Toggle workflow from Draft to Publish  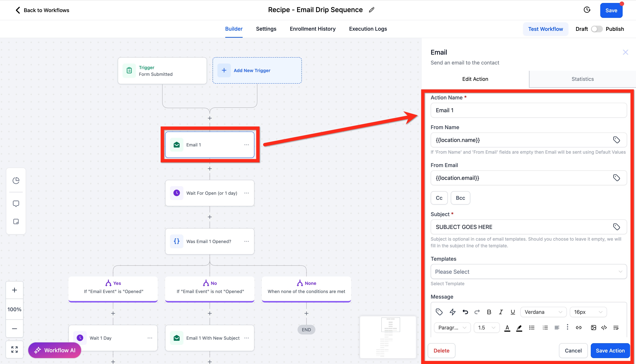[x=597, y=29]
